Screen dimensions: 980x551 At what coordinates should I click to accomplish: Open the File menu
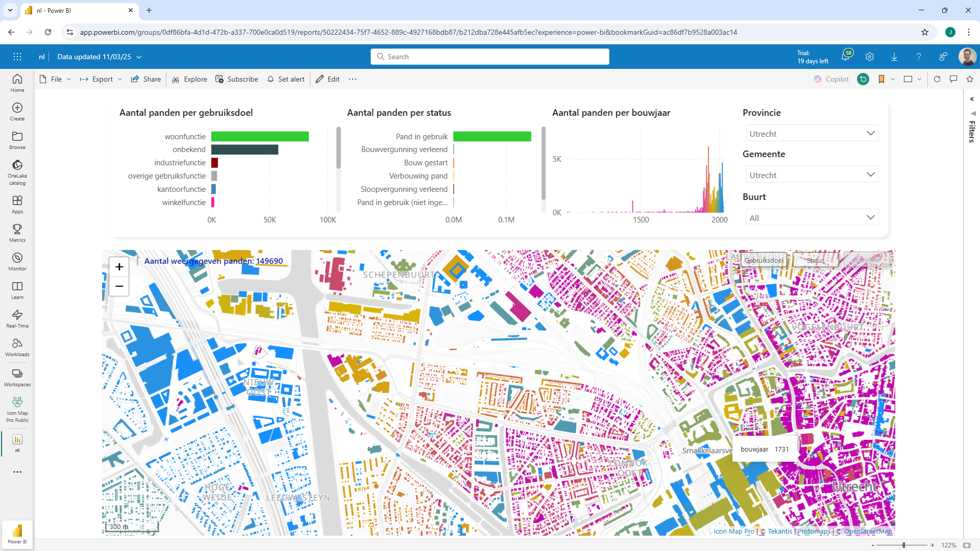point(56,79)
